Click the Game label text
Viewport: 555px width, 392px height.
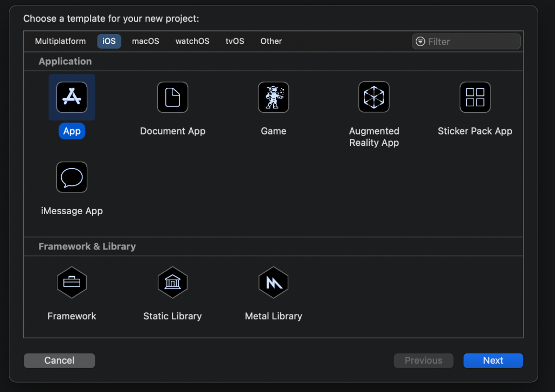(273, 131)
